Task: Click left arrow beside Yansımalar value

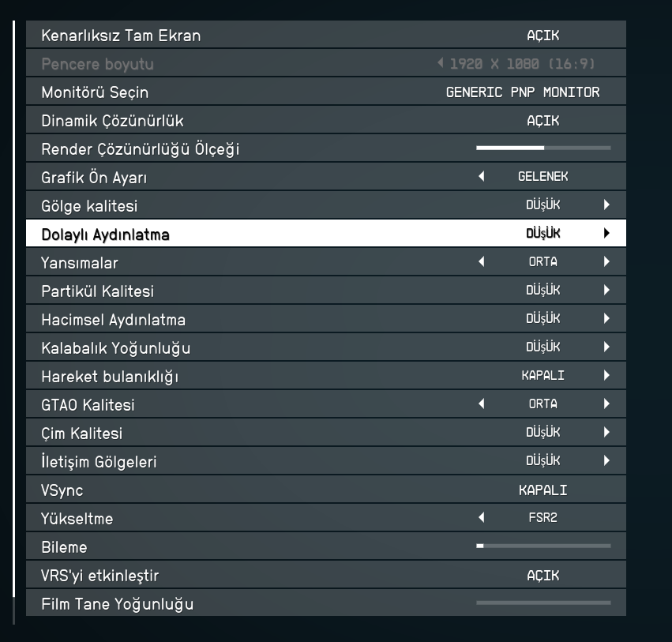Action: pos(482,262)
